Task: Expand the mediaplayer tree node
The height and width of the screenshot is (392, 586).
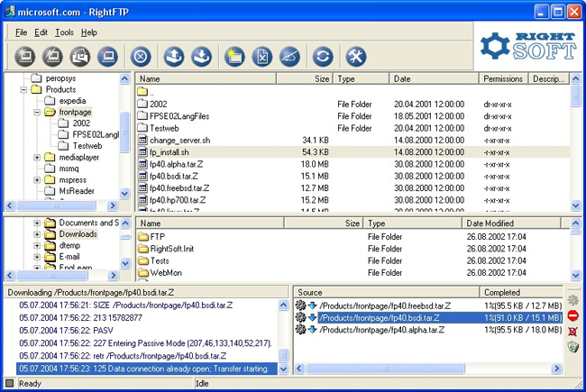Action: (x=37, y=158)
